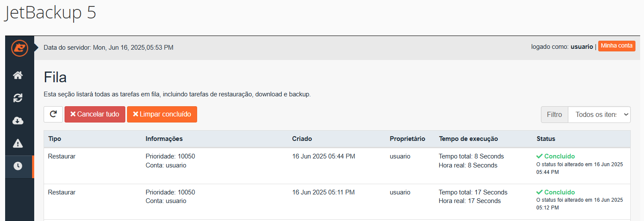Open the Home dashboard sidebar icon

pyautogui.click(x=18, y=75)
